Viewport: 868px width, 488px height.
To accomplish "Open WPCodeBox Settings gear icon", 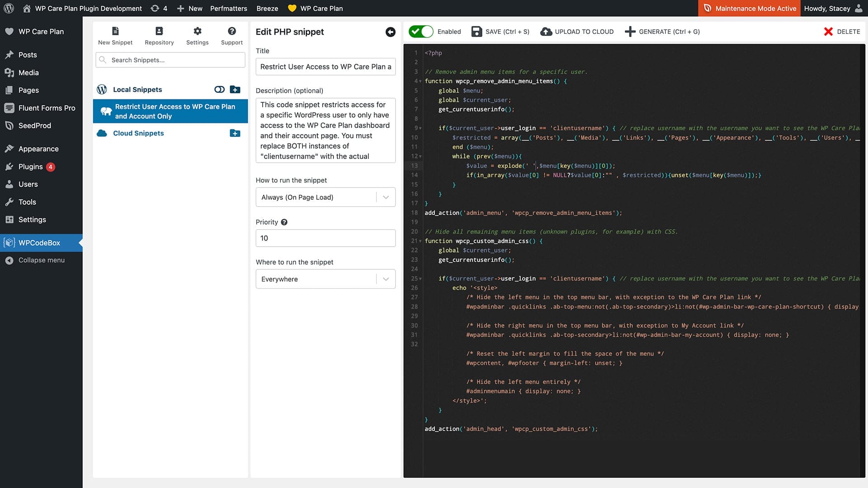I will (198, 31).
